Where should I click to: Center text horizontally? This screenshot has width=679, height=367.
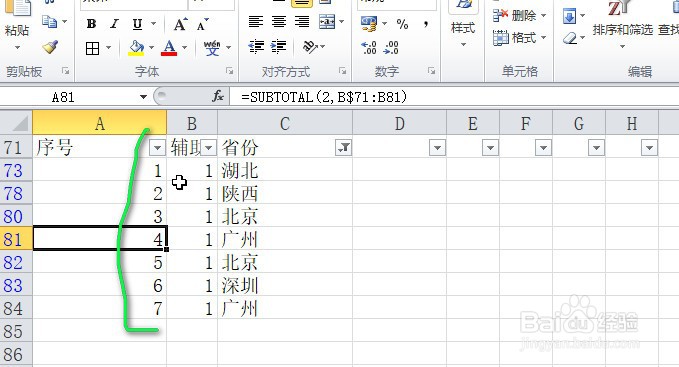click(279, 21)
